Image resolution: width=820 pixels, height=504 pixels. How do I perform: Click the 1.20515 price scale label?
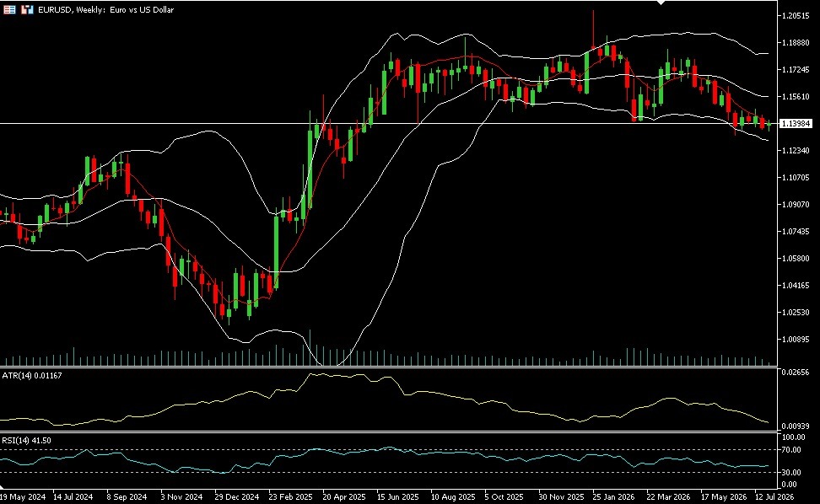(796, 16)
